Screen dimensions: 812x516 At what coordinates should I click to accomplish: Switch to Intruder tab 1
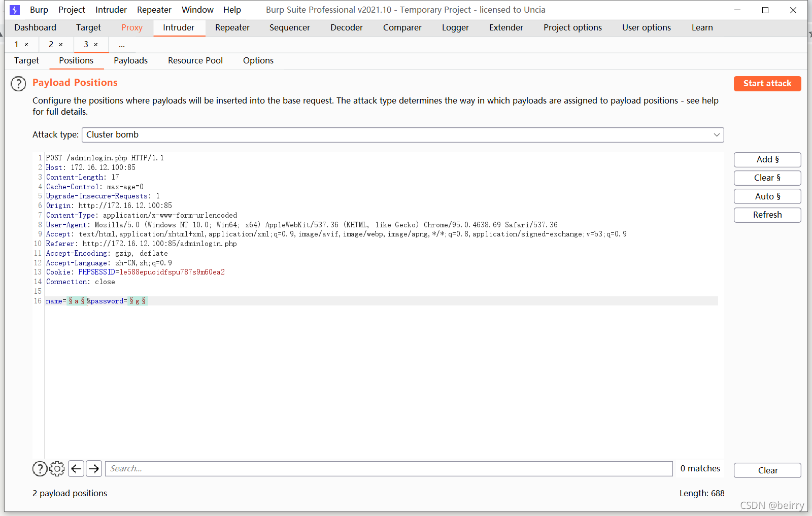16,45
